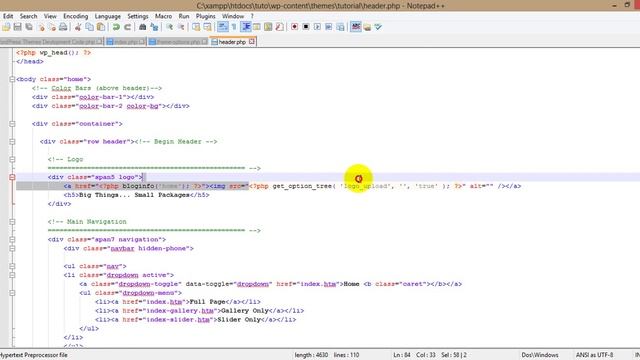Click the Save recorded macro icon
Screen dimensions: 640x360
click(340, 27)
